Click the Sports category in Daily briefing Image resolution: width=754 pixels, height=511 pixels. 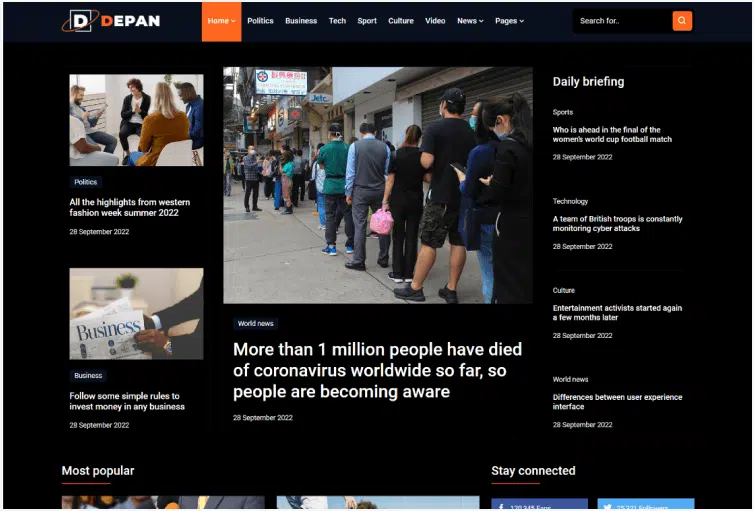pyautogui.click(x=563, y=112)
